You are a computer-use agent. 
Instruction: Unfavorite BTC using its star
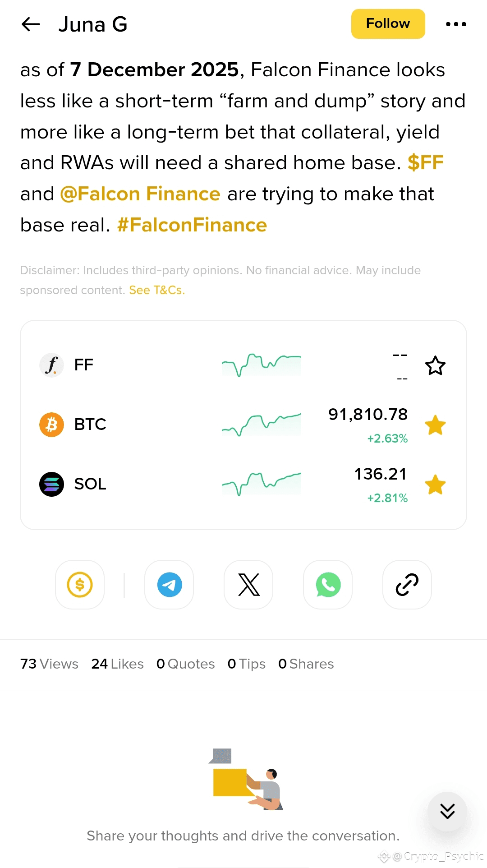pyautogui.click(x=435, y=425)
